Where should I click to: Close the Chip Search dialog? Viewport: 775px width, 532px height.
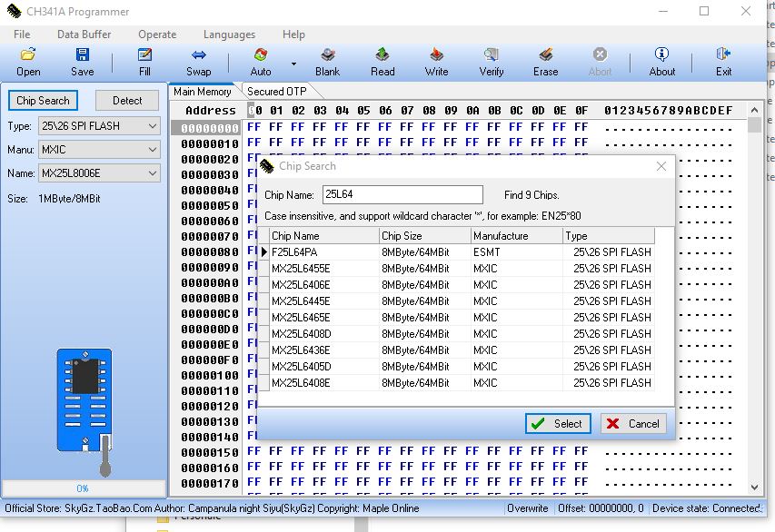(x=661, y=166)
